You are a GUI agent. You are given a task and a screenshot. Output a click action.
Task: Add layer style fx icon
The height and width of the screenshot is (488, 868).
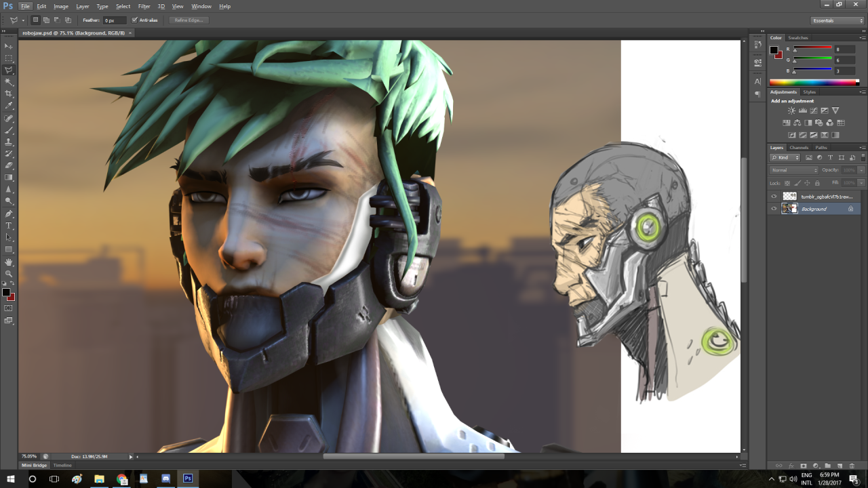(x=791, y=466)
